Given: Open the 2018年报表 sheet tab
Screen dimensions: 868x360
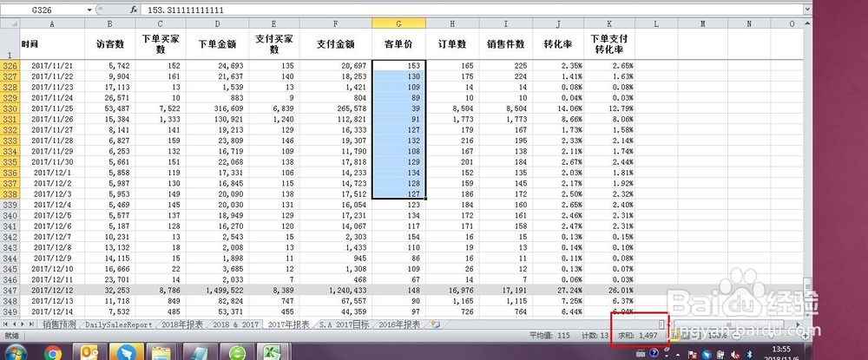Looking at the screenshot, I should click(182, 324).
